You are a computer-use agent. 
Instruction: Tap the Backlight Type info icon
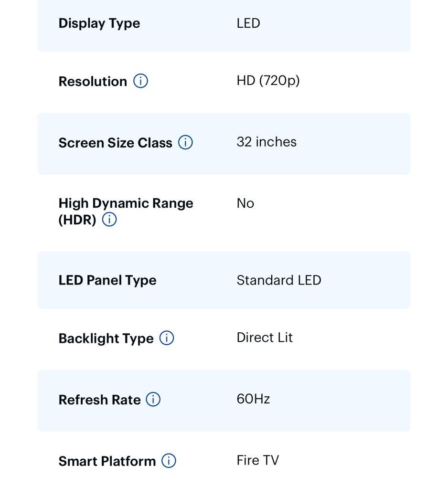pos(167,338)
